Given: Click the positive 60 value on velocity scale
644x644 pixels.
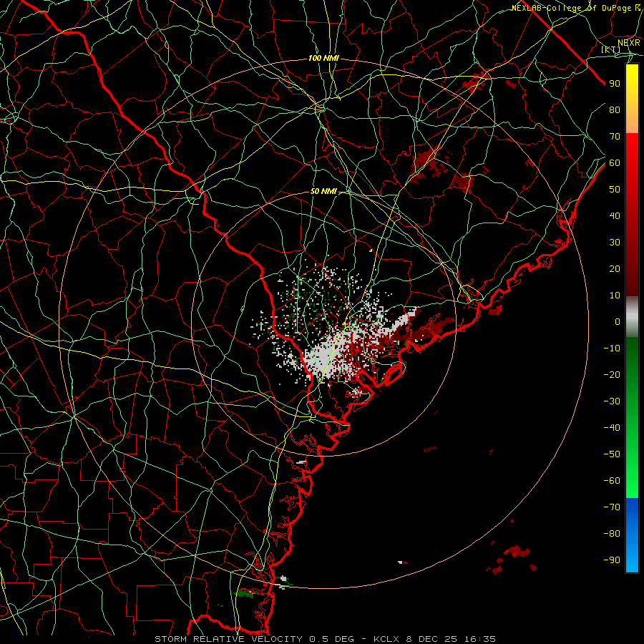Looking at the screenshot, I should coord(615,162).
